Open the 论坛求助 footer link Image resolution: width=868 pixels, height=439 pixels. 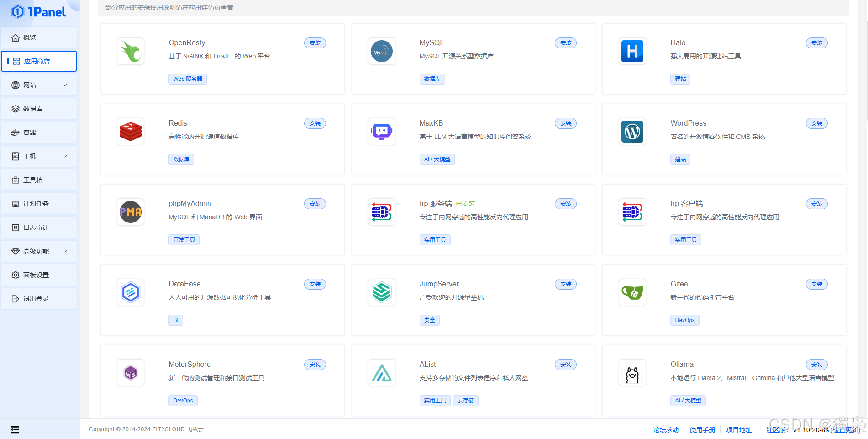tap(666, 430)
